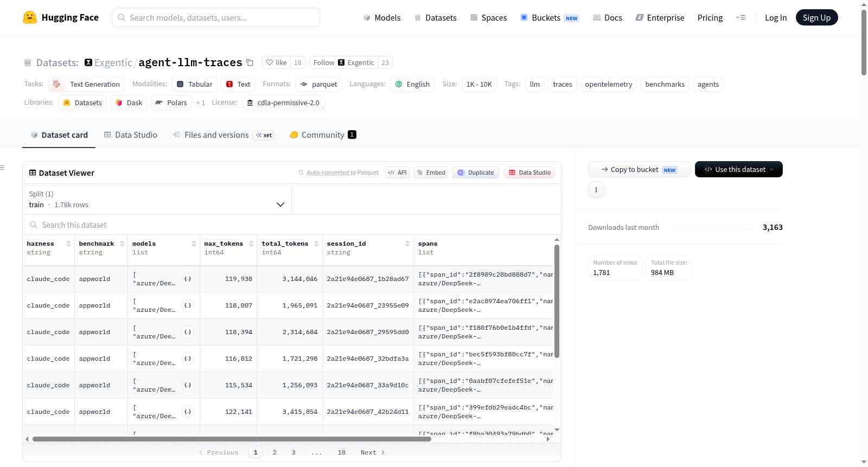Go to the Pricing page
Image resolution: width=868 pixels, height=467 pixels.
pos(710,17)
